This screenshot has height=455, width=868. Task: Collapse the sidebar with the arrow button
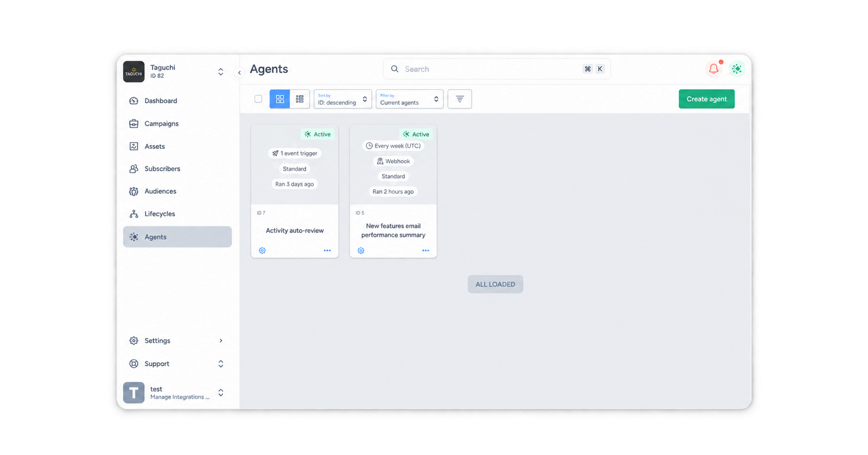(240, 73)
